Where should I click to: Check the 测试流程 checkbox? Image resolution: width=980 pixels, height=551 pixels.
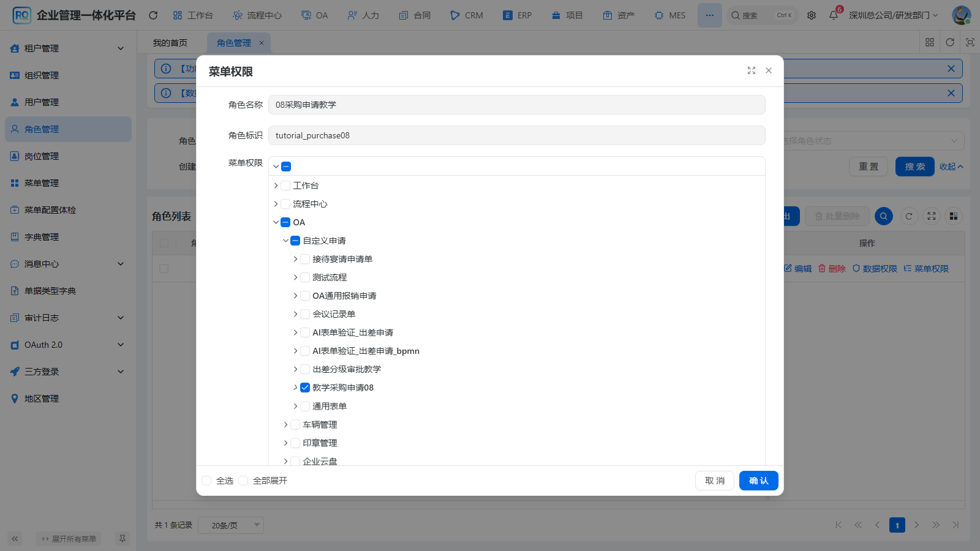[x=305, y=277]
